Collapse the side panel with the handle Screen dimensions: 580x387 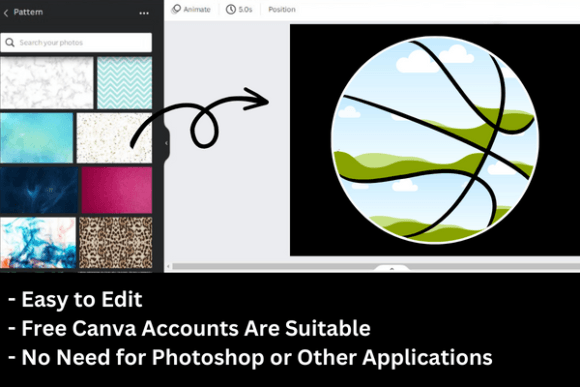pos(166,143)
